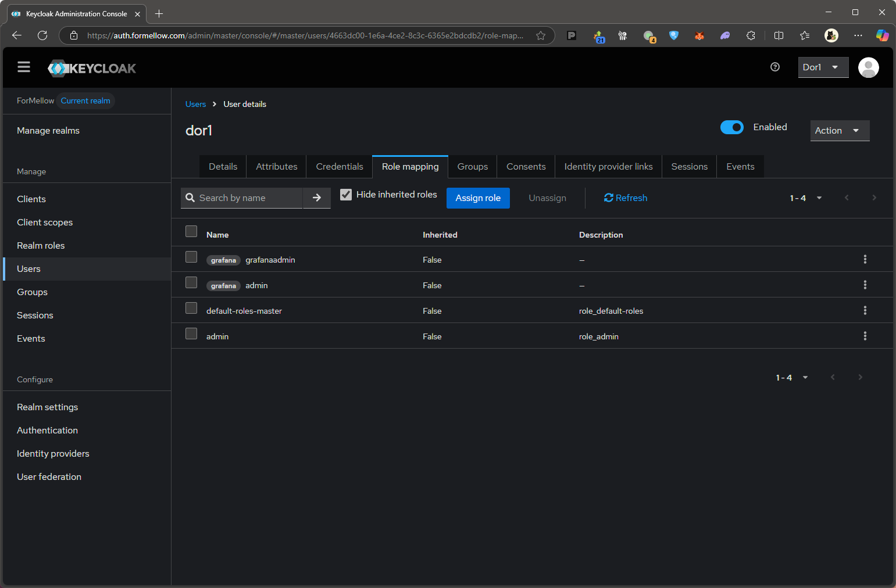Viewport: 896px width, 588px height.
Task: Click the browser address bar URL
Action: (x=305, y=35)
